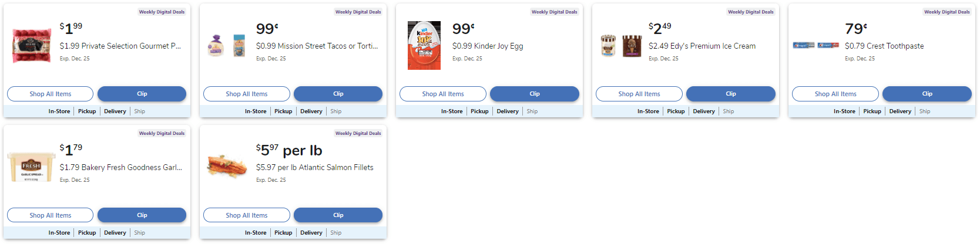Clip the Crest Toothpaste coupon
Image resolution: width=980 pixels, height=244 pixels.
(x=927, y=94)
